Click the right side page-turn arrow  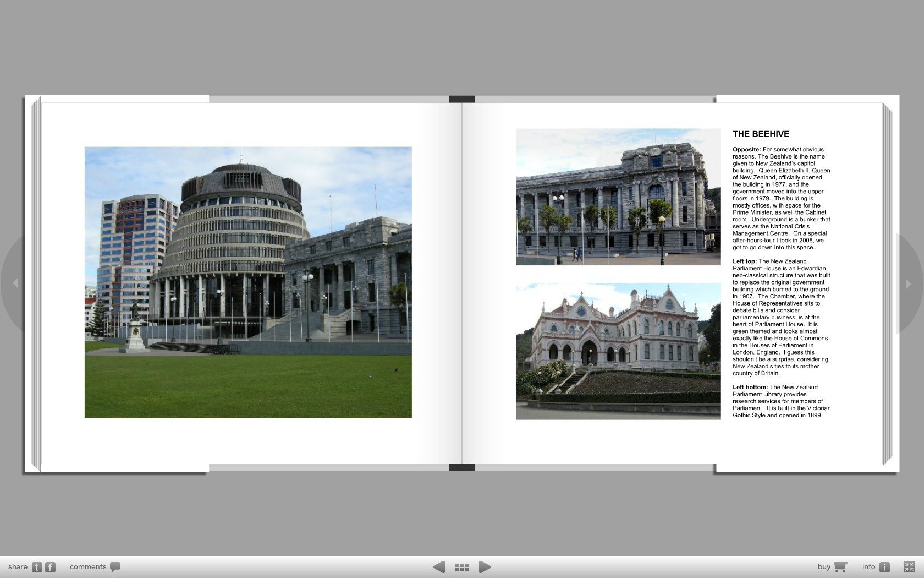[x=909, y=283]
